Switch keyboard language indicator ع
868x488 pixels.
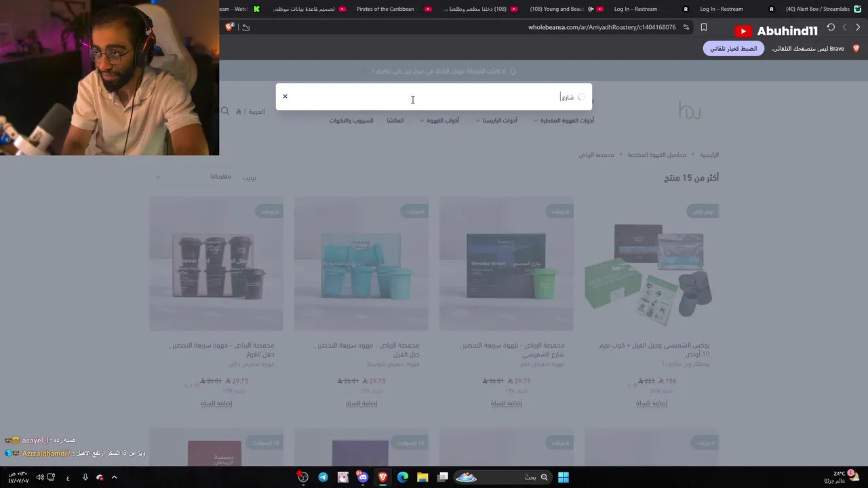pos(68,478)
